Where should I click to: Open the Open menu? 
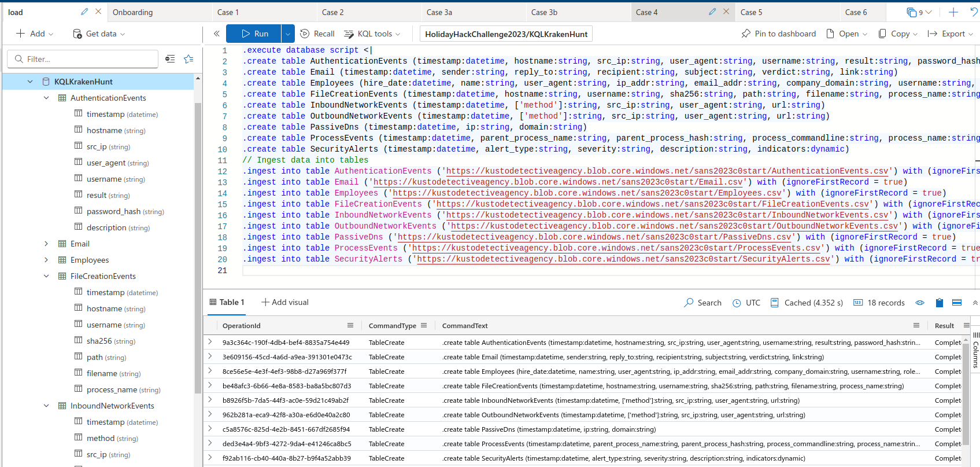(x=847, y=34)
